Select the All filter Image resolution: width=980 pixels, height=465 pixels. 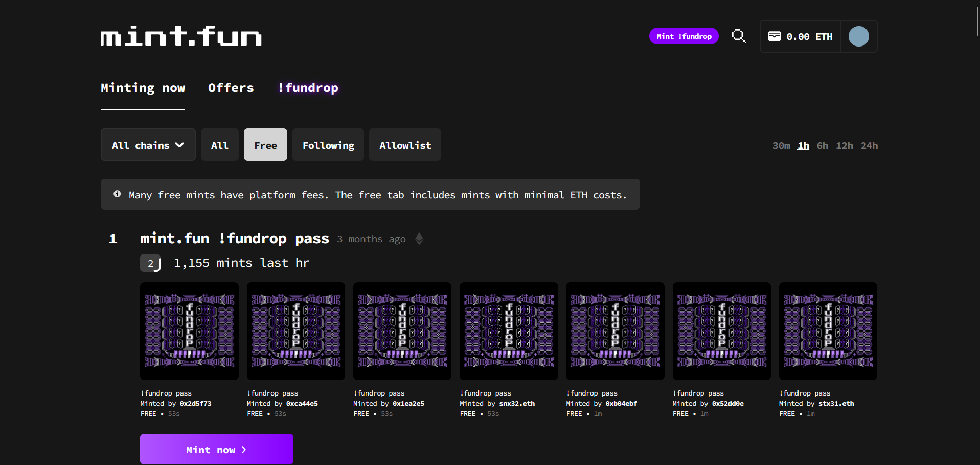(x=220, y=145)
